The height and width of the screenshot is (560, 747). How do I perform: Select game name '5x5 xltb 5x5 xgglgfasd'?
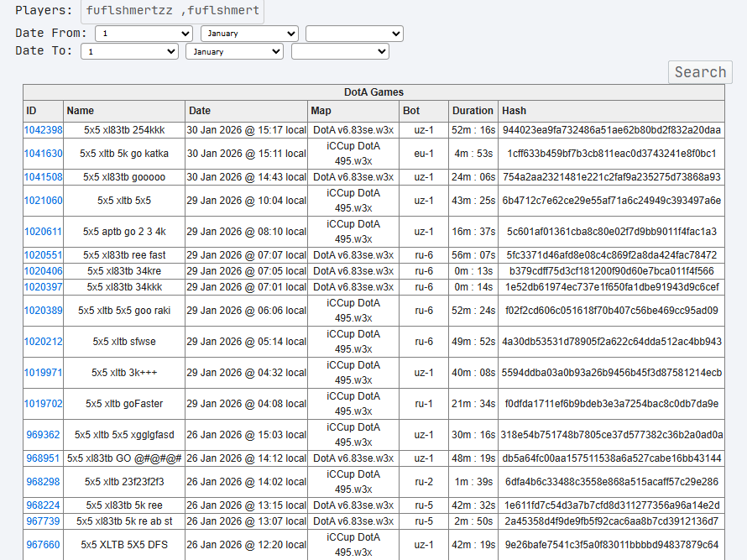coord(124,435)
